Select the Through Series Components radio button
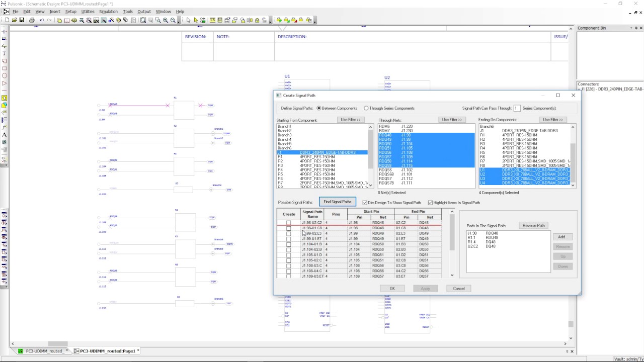 click(x=366, y=108)
